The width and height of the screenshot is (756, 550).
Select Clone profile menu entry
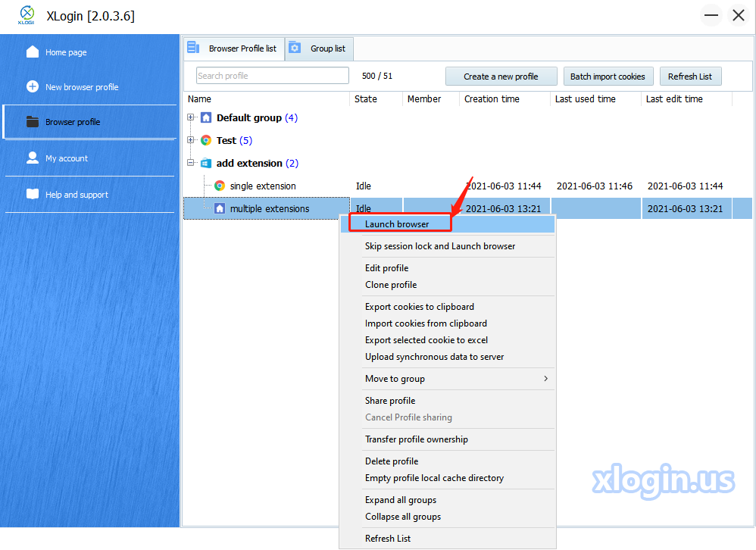coord(448,285)
